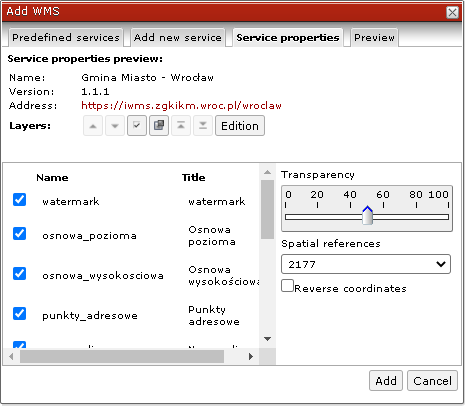
Task: Select the watermark layer name
Action: (71, 201)
